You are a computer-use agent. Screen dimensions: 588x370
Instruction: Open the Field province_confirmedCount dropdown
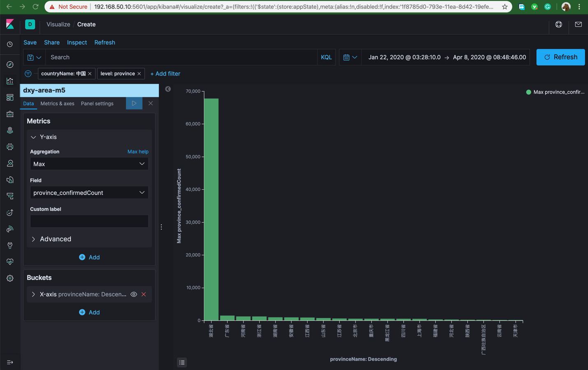[x=89, y=193]
